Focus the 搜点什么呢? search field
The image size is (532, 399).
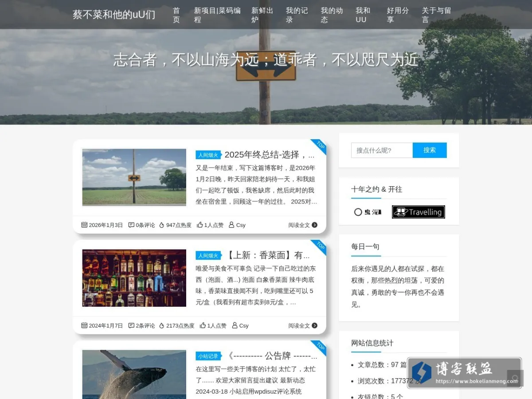(382, 150)
